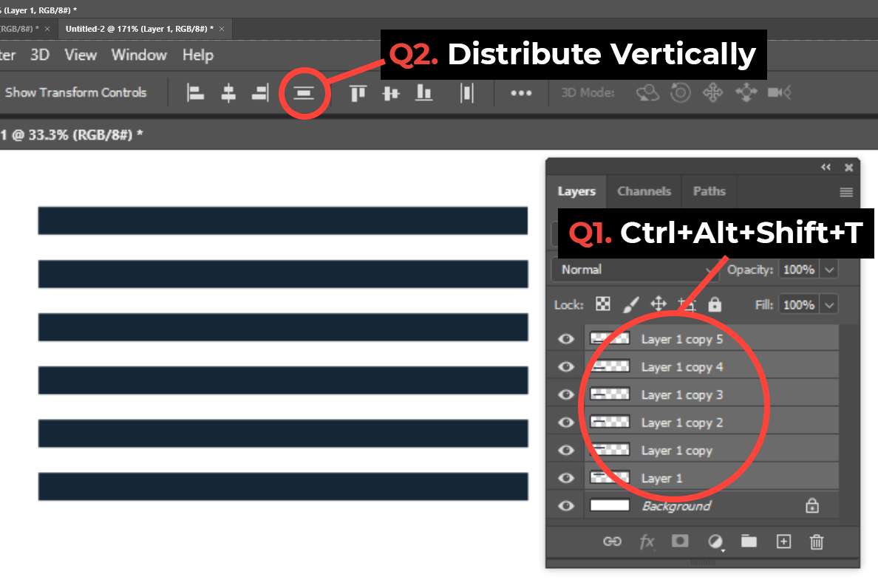Open the Window menu
Image resolution: width=878 pixels, height=588 pixels.
pyautogui.click(x=139, y=55)
